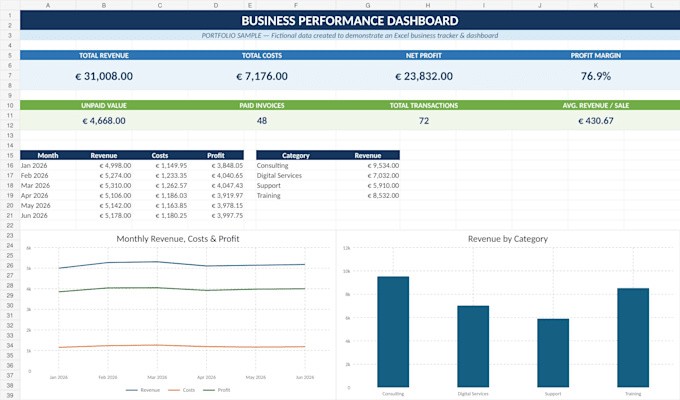Image resolution: width=680 pixels, height=400 pixels.
Task: Click the Consulting category cell
Action: 296,166
